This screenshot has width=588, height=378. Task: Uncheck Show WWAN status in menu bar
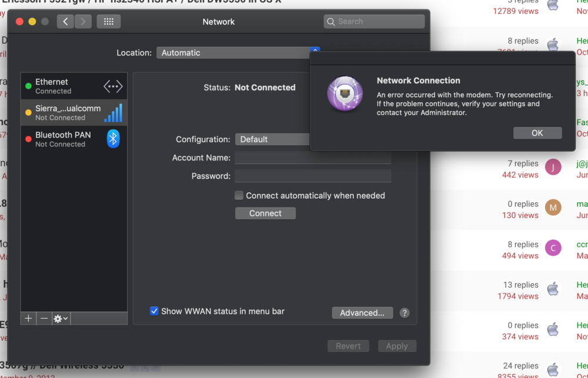[154, 311]
